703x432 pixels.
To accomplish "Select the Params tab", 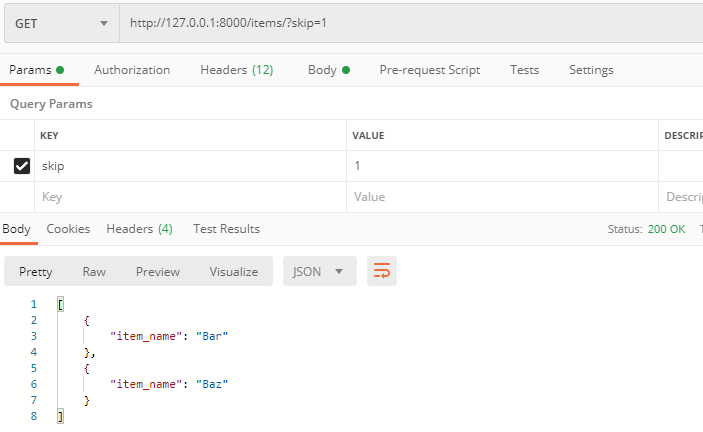I will click(x=36, y=70).
